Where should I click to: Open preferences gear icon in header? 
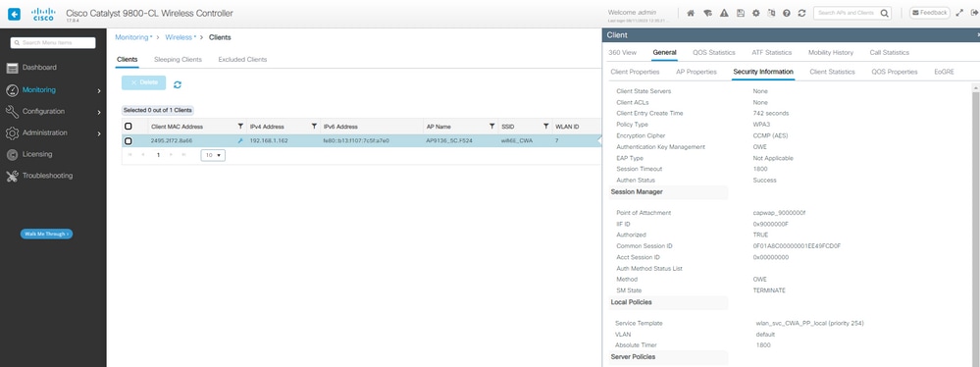(755, 13)
